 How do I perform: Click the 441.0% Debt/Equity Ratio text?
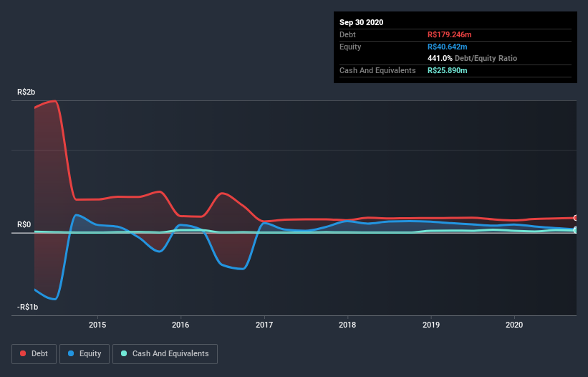pyautogui.click(x=473, y=59)
